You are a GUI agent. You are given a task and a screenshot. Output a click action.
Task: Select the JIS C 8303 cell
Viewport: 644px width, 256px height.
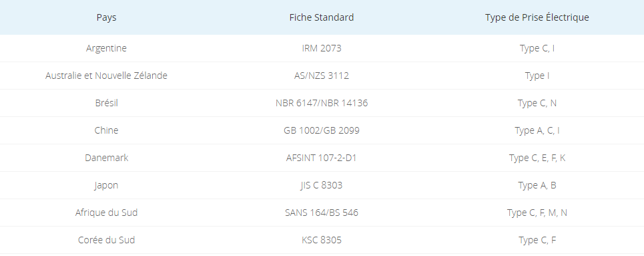[x=322, y=185]
